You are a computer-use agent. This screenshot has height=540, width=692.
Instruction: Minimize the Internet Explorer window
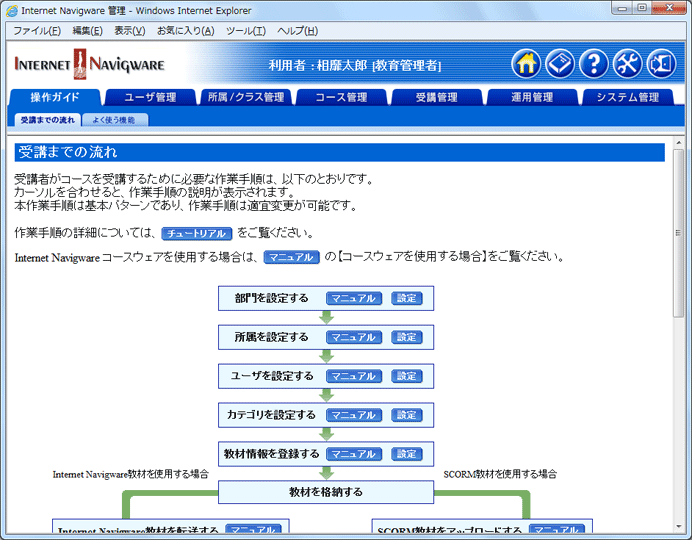[x=623, y=8]
